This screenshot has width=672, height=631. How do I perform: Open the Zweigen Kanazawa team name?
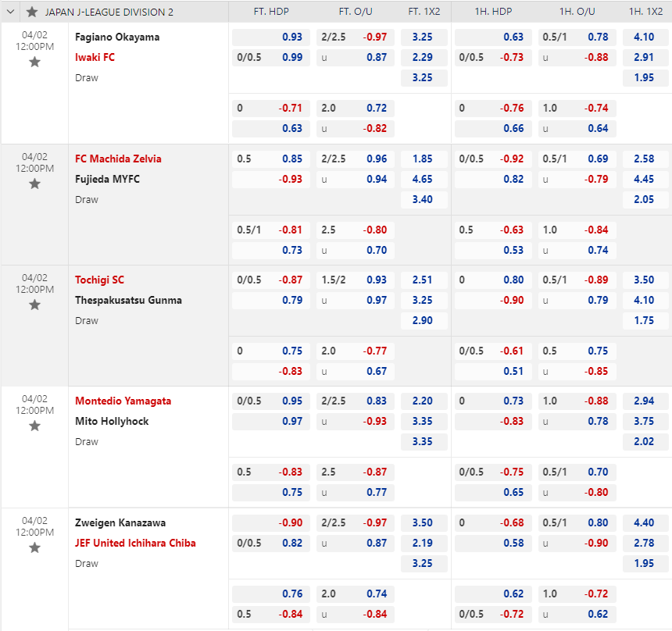coord(120,523)
